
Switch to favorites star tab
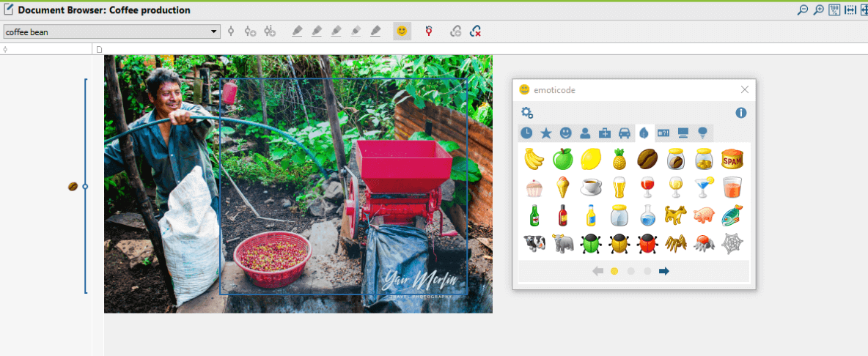[x=546, y=133]
